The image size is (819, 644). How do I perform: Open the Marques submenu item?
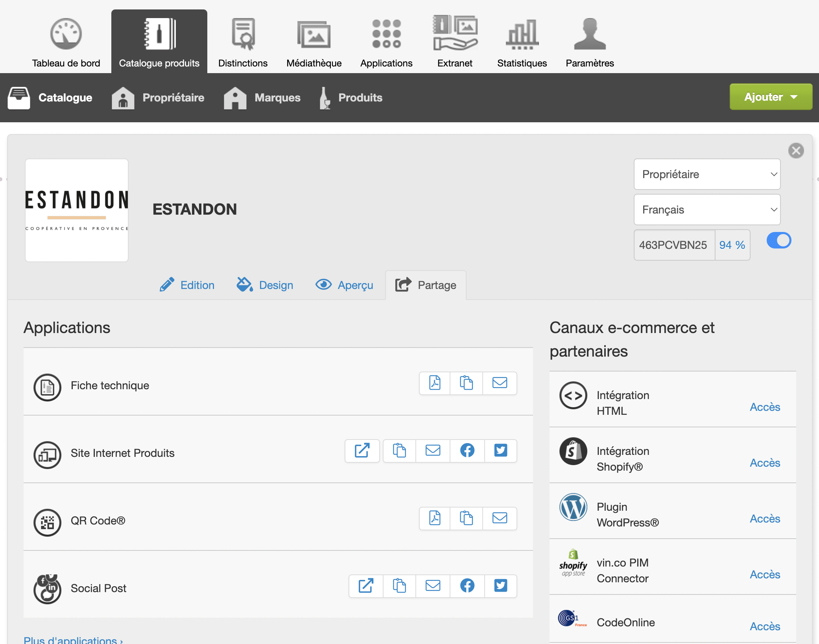tap(262, 98)
